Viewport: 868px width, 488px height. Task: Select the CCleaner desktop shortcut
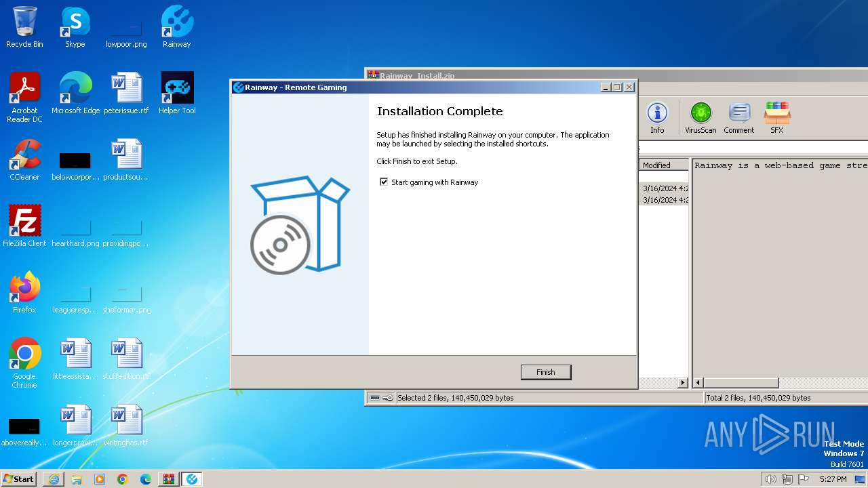coord(24,160)
